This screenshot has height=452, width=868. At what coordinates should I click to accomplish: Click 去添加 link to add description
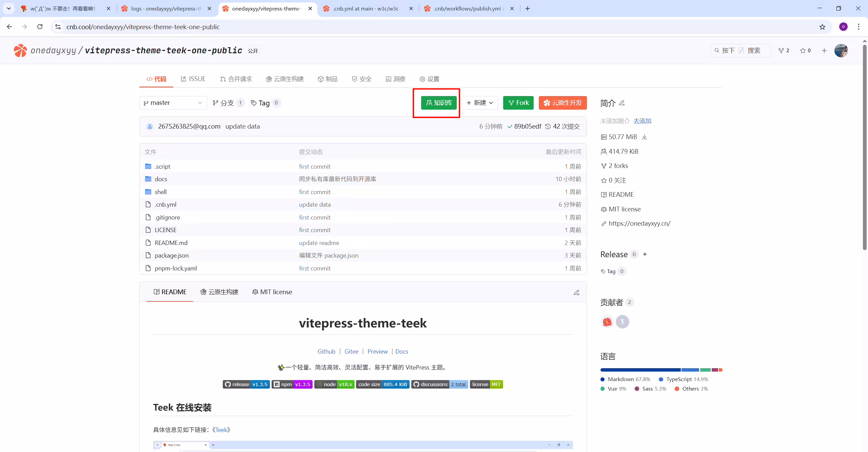[642, 121]
